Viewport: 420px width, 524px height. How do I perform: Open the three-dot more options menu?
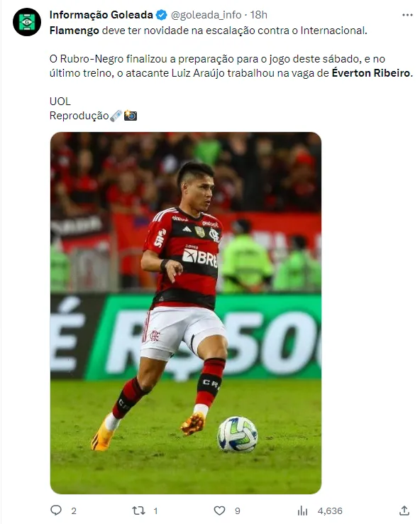(407, 15)
